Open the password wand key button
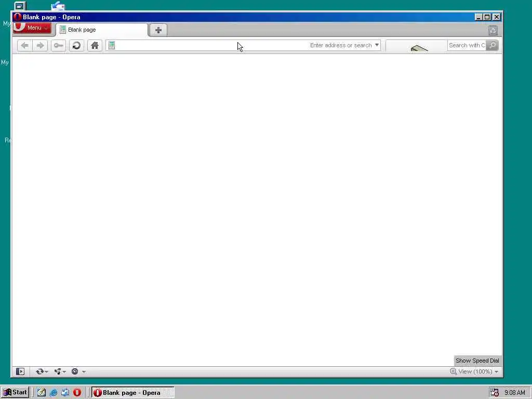The image size is (532, 399). [58, 46]
